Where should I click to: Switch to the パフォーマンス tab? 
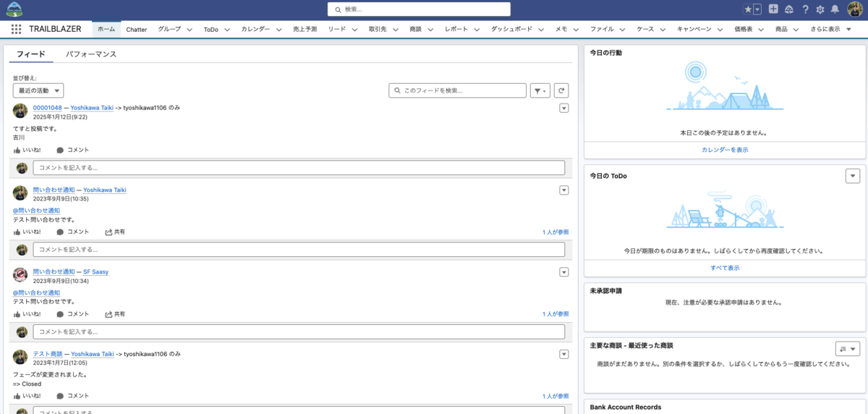tap(91, 54)
